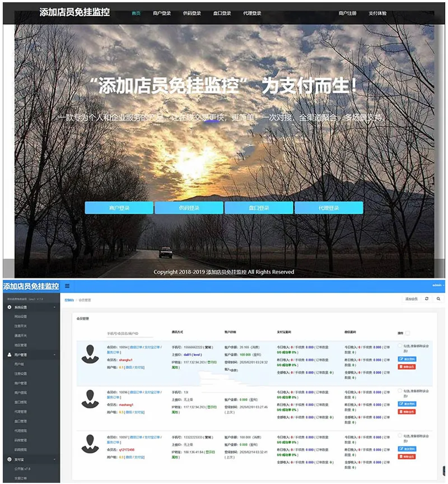Screen dimensions: 448x484
Task: Open 支付宝订单 link for member 10094
Action: pos(152,347)
